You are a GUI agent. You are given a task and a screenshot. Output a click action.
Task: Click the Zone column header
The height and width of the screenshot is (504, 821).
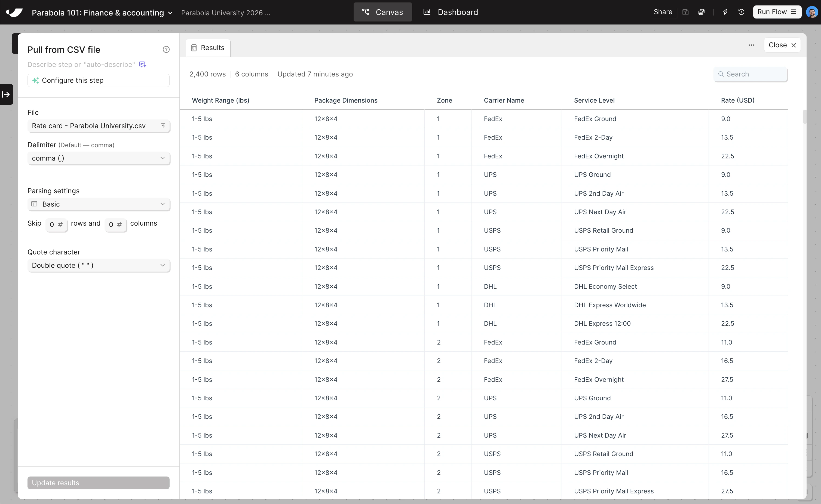click(444, 100)
